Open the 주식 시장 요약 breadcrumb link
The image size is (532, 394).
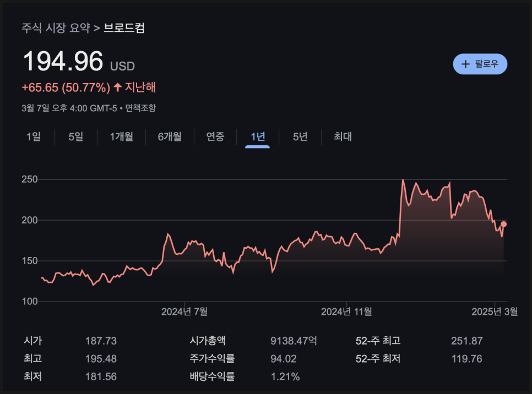click(x=56, y=28)
